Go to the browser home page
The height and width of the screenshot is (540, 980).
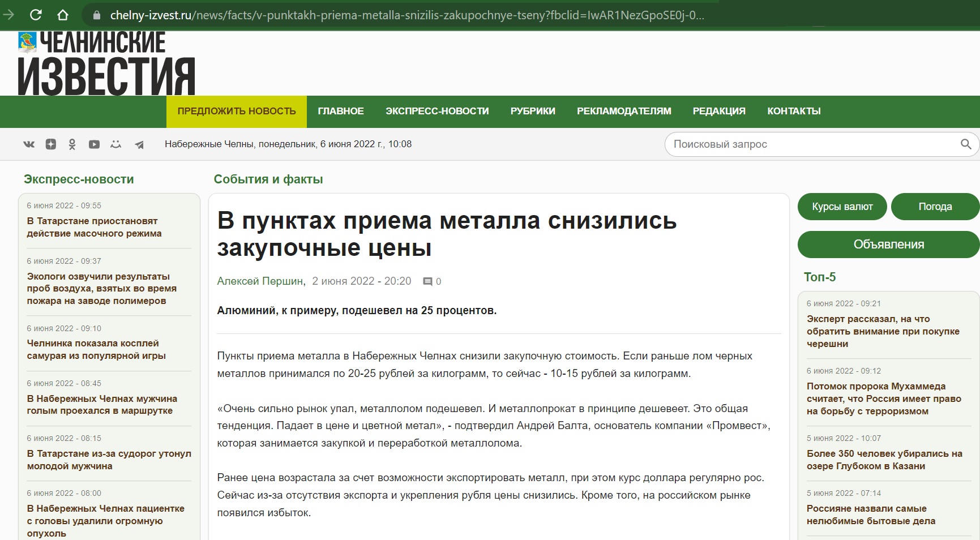coord(63,15)
